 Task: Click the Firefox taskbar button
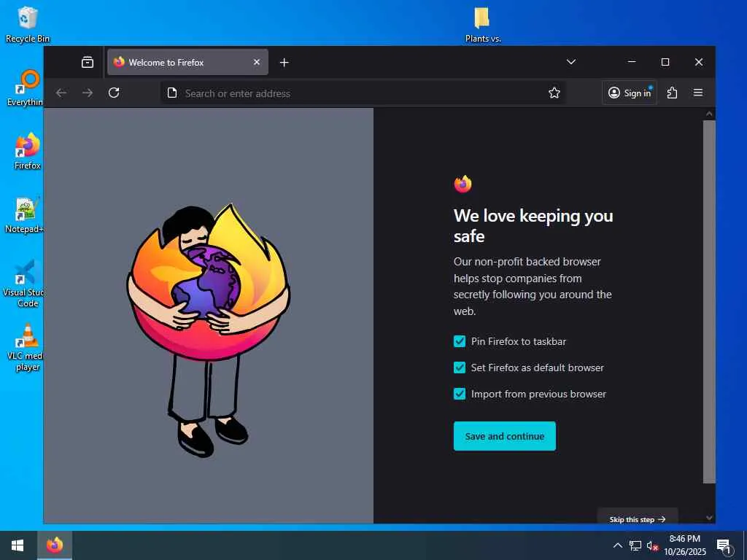pyautogui.click(x=54, y=545)
